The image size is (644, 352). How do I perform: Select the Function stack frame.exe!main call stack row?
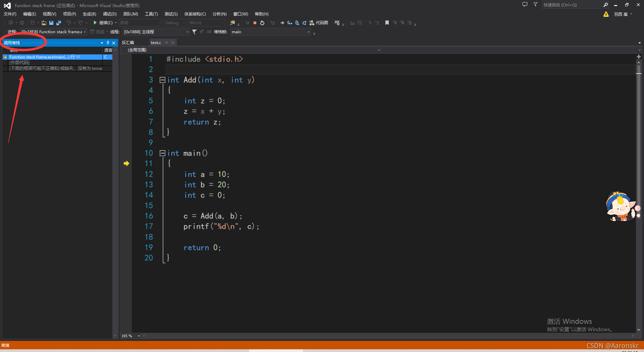[57, 57]
